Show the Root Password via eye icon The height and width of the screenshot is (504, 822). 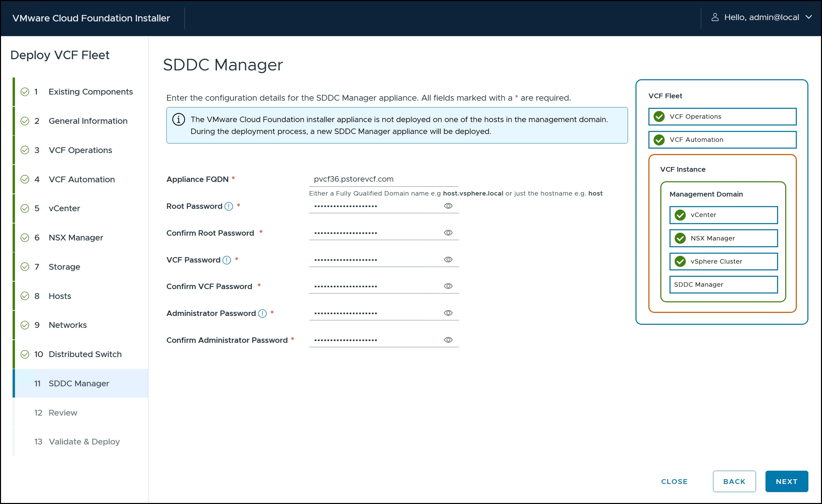pyautogui.click(x=448, y=206)
